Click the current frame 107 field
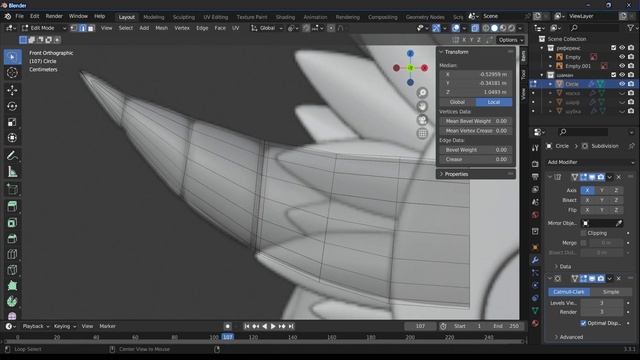Viewport: 640px width, 360px height. coord(420,326)
